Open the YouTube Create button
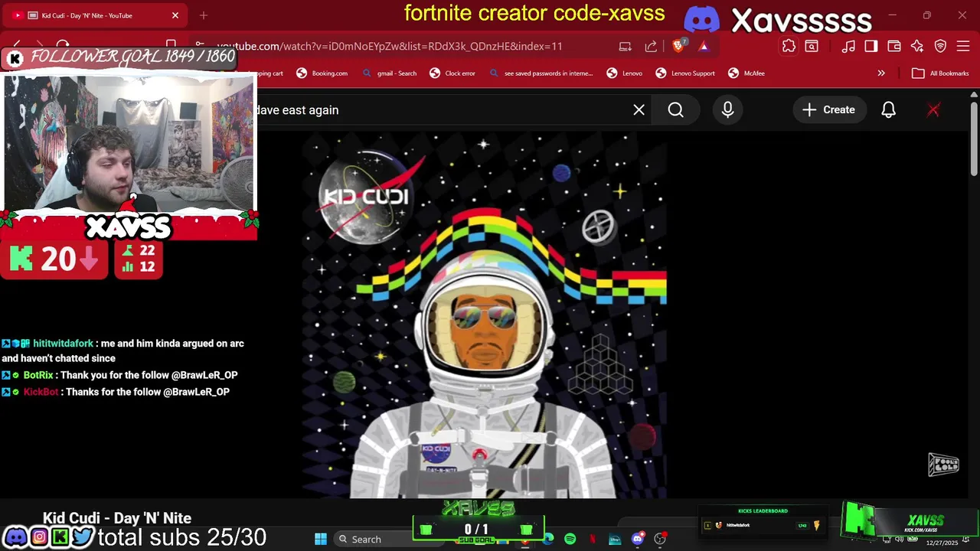The image size is (980, 551). coord(829,109)
